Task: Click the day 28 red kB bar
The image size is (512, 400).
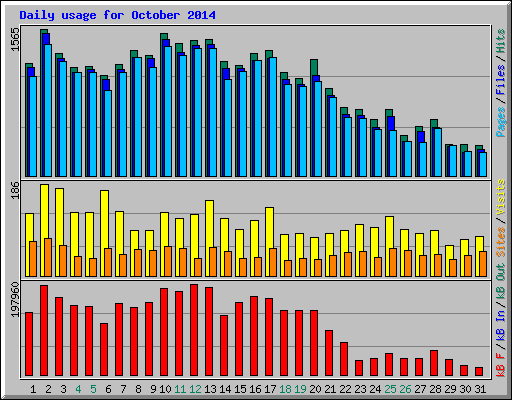Action: (434, 363)
